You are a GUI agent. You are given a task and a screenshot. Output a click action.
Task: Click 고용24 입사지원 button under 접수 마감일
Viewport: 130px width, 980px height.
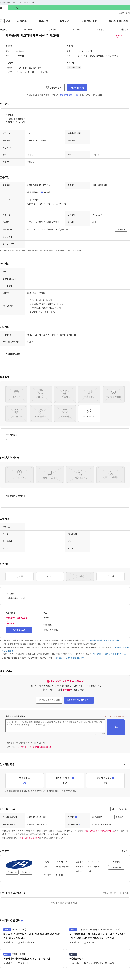pyautogui.click(x=19, y=630)
